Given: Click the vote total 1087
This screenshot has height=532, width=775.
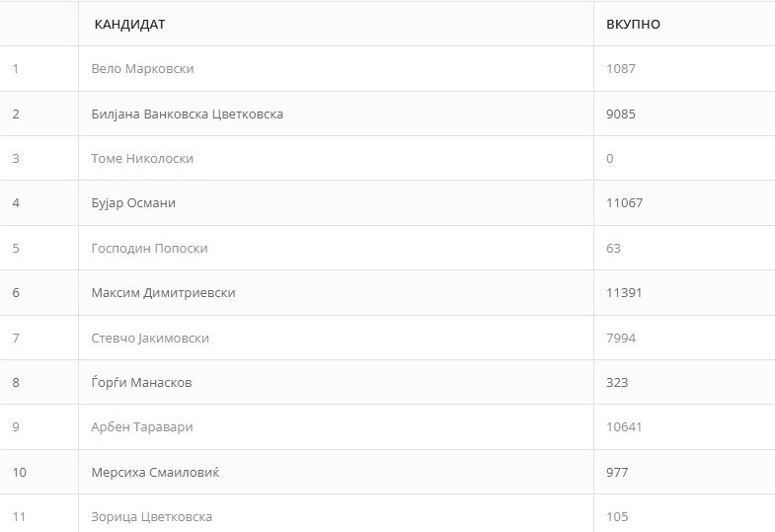Looking at the screenshot, I should pos(621,69).
